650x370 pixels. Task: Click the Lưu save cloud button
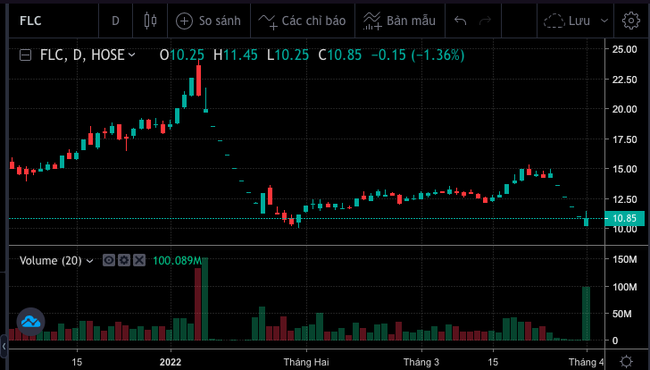click(x=567, y=21)
